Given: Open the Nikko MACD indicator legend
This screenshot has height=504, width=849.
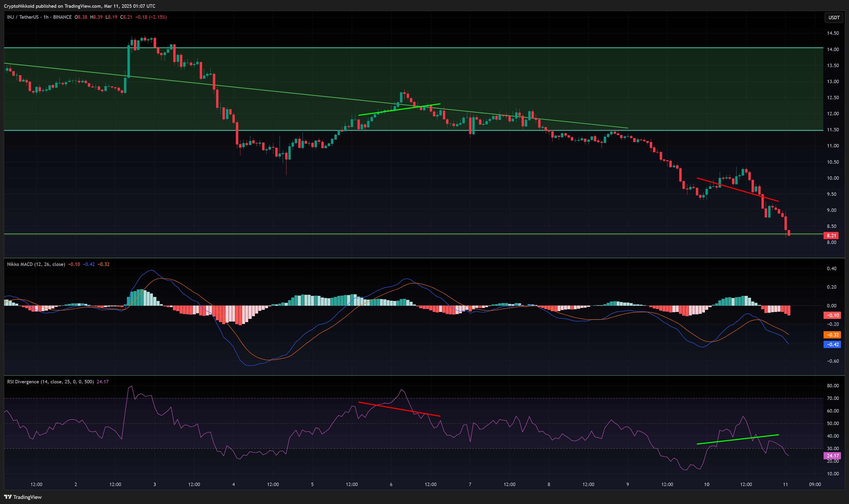Looking at the screenshot, I should click(36, 264).
